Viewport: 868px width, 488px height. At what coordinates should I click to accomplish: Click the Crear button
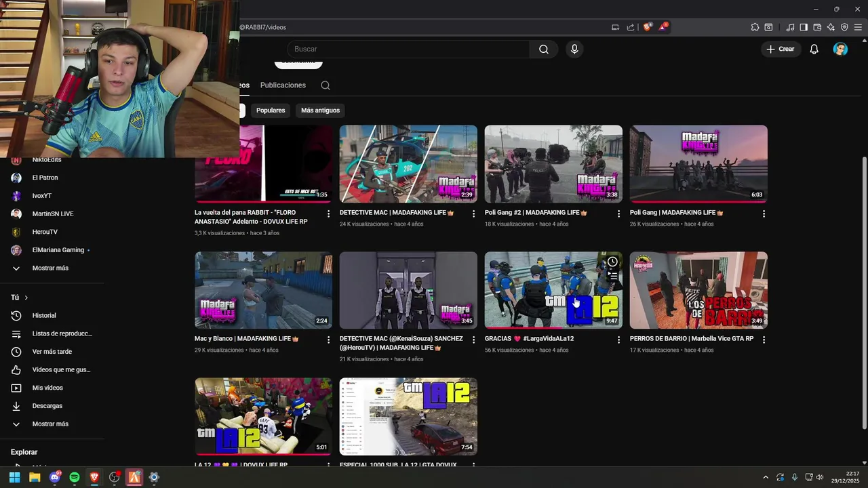pos(781,49)
